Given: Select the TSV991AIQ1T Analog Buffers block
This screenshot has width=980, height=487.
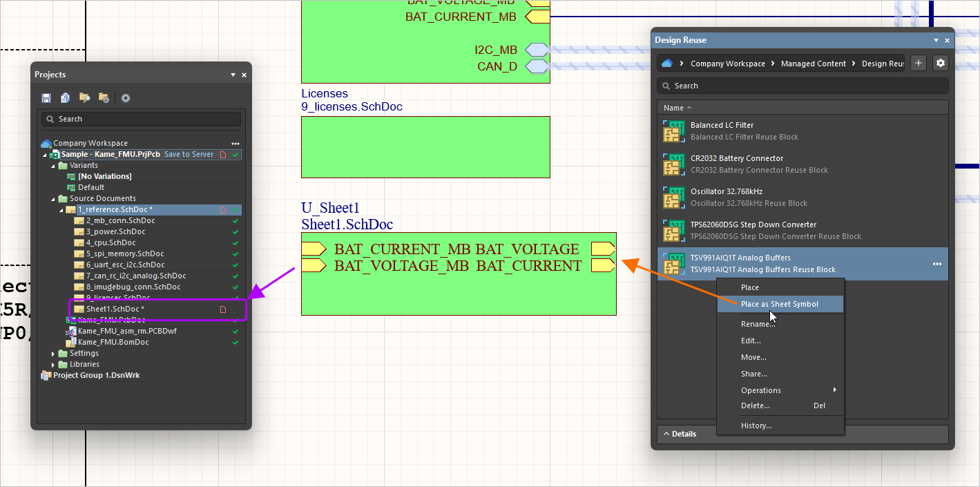Looking at the screenshot, I should (x=803, y=263).
